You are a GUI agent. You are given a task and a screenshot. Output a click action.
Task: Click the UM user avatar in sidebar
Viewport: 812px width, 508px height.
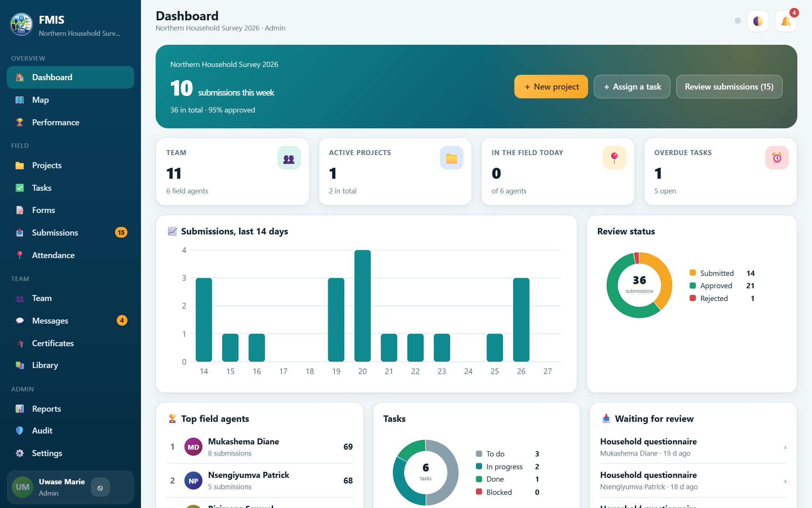click(23, 487)
